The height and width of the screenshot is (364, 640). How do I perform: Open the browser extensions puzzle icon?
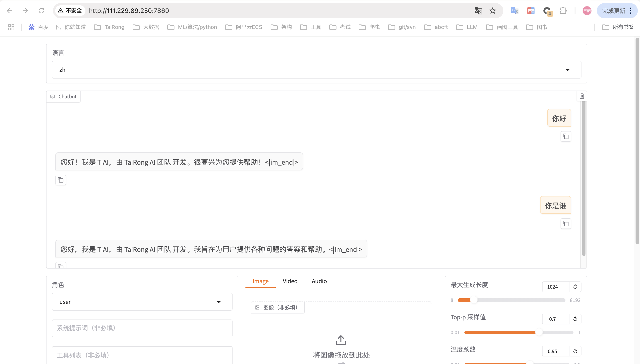pyautogui.click(x=563, y=11)
